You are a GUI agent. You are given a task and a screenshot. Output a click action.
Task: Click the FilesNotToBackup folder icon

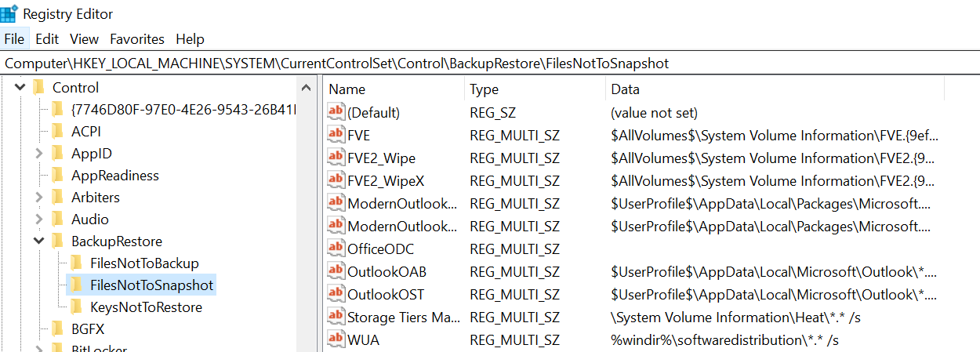pos(76,263)
